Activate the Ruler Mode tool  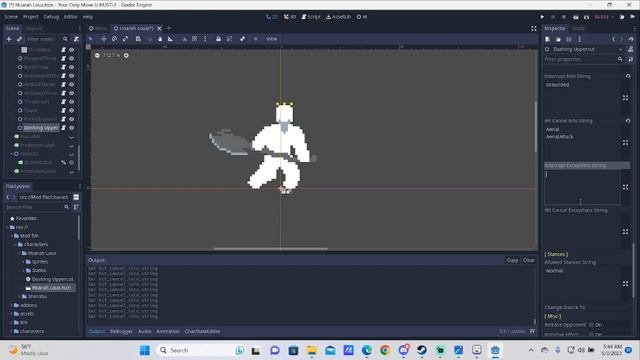[170, 39]
